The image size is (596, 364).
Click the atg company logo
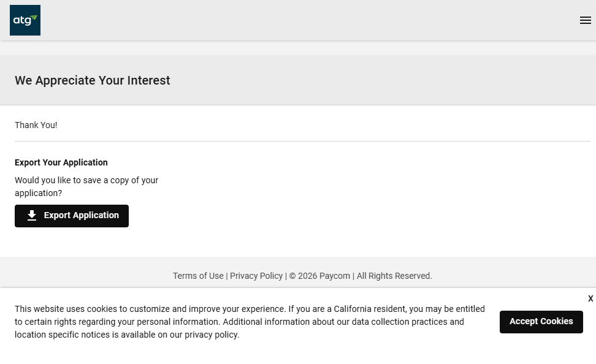(x=25, y=20)
